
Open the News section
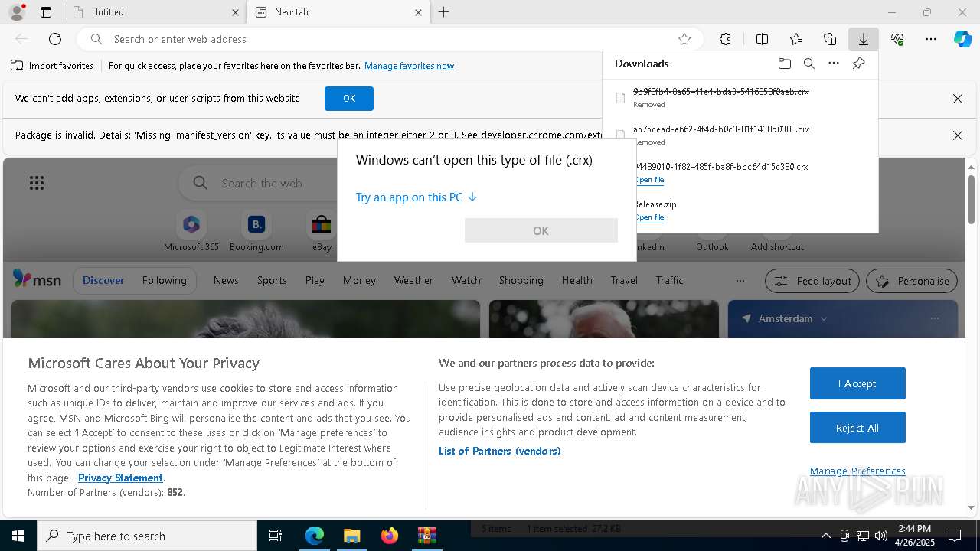(x=226, y=280)
